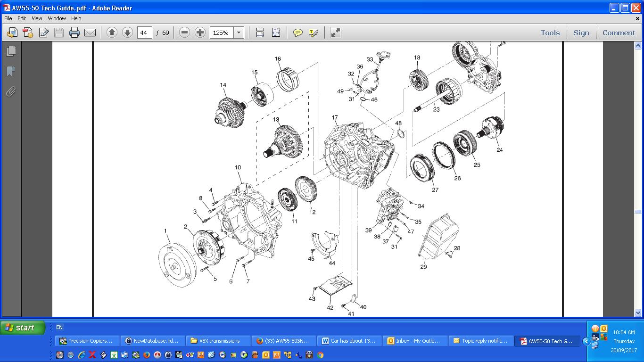
Task: Open the Page Thumbnails side panel
Action: pyautogui.click(x=11, y=51)
